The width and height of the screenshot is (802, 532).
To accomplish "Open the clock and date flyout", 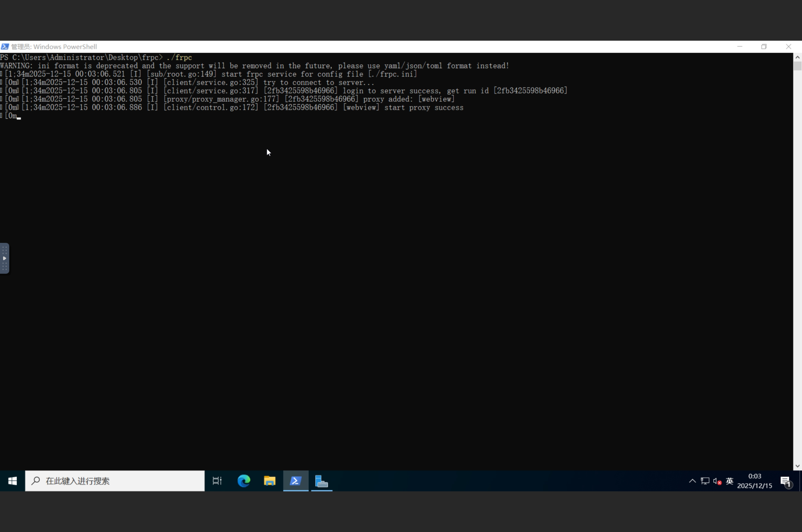I will click(x=754, y=481).
